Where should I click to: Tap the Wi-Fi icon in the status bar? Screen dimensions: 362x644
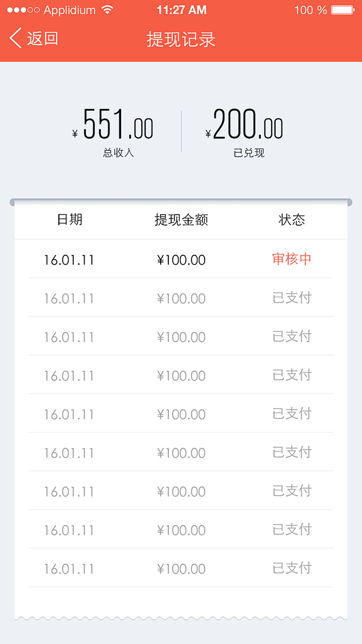(x=107, y=9)
